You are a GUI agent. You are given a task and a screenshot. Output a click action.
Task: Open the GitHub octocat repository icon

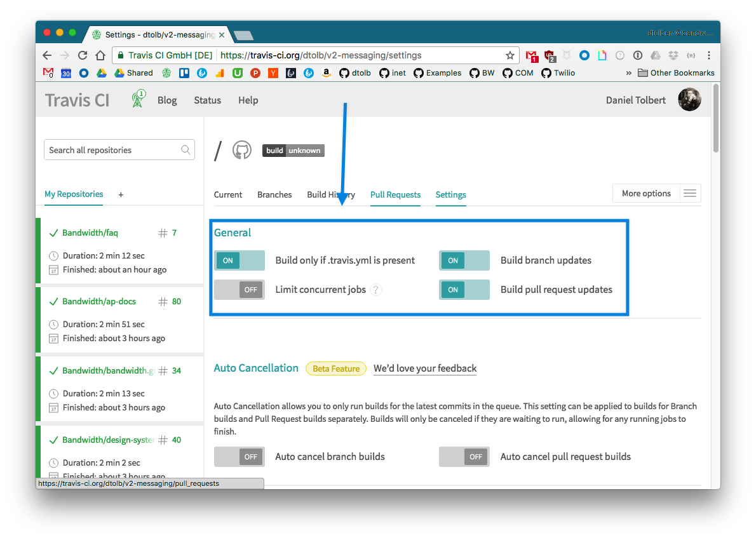242,151
